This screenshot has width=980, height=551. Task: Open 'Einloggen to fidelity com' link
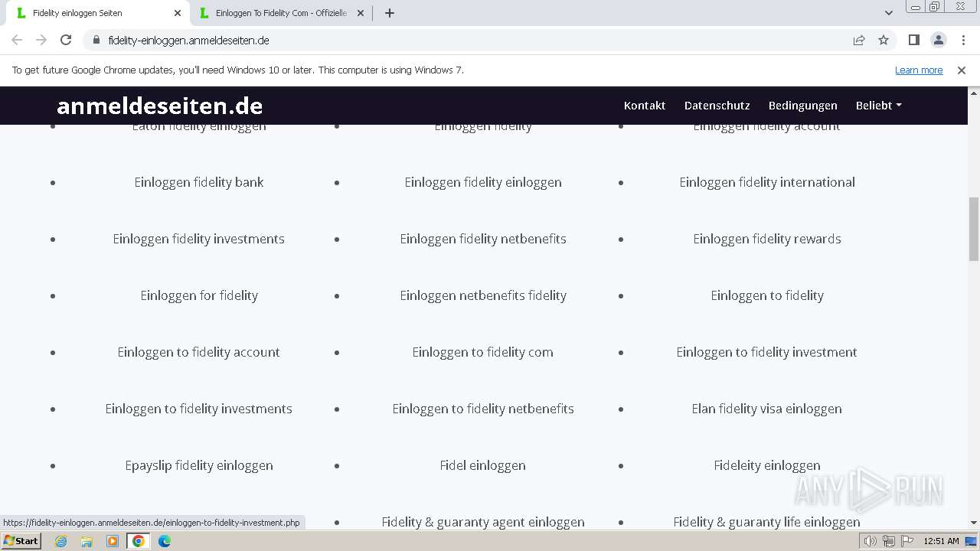coord(483,352)
